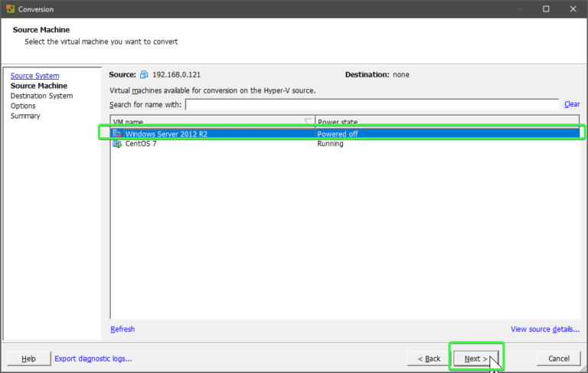The width and height of the screenshot is (588, 373).
Task: Click in the Search for name field
Action: click(372, 104)
